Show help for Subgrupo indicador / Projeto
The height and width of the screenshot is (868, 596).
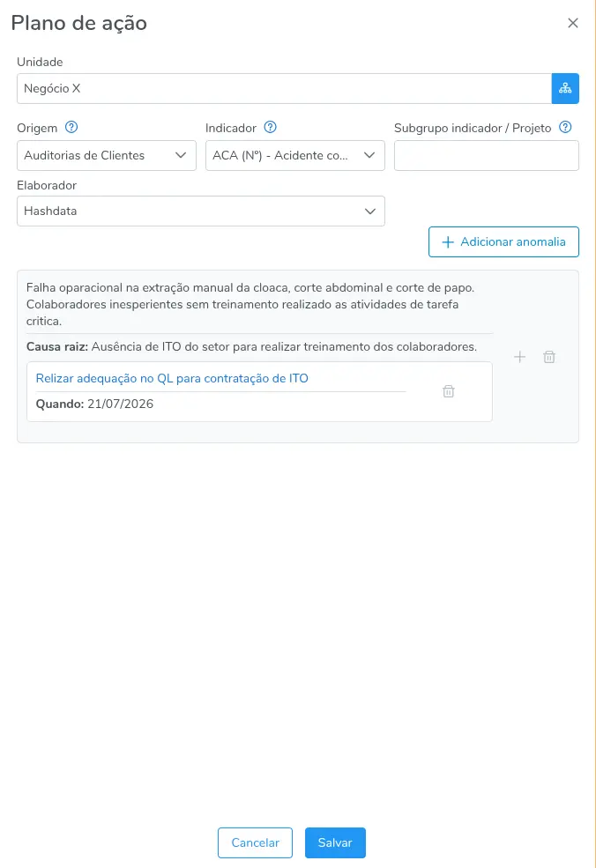[565, 127]
